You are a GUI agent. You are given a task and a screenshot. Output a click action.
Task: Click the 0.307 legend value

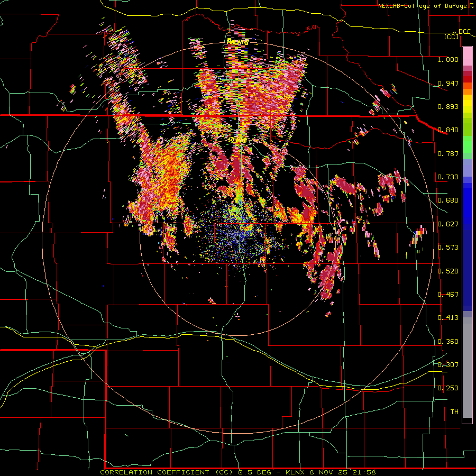coord(448,365)
